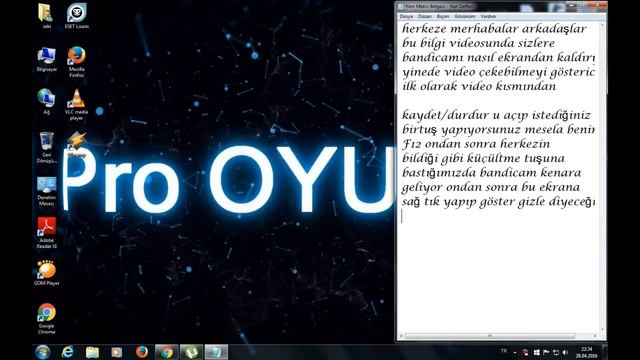Click the TR language indicator in tray
Screen dimensions: 640x360
coord(504,351)
